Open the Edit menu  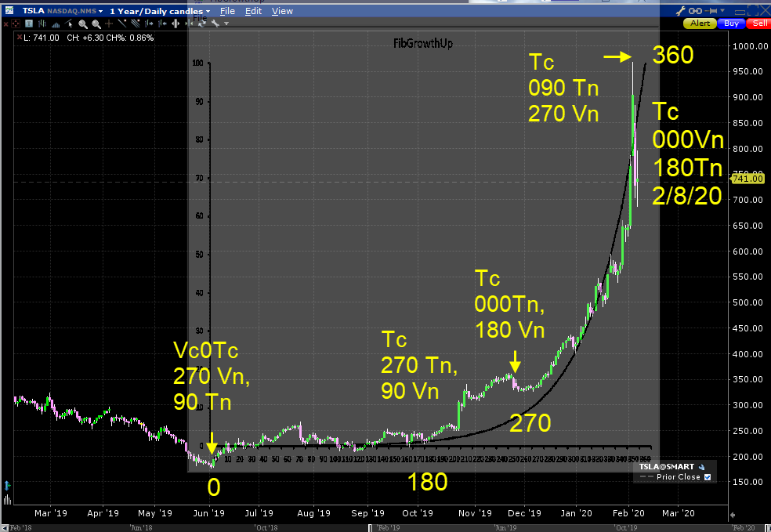pos(253,11)
